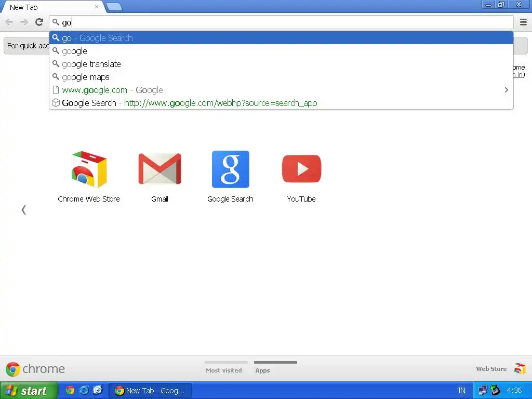Click the 4:36 clock in system tray
532x399 pixels.
(514, 390)
